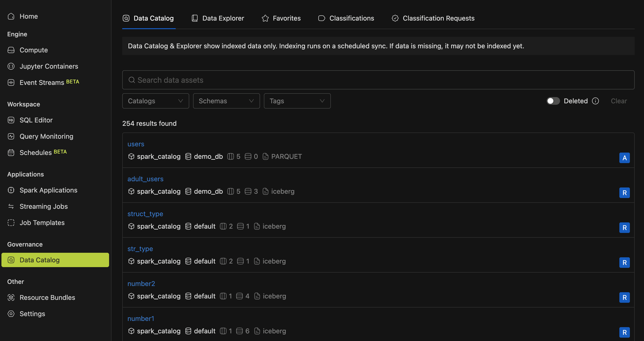The image size is (644, 341).
Task: Open SQL Editor from sidebar icon
Action: tap(11, 120)
